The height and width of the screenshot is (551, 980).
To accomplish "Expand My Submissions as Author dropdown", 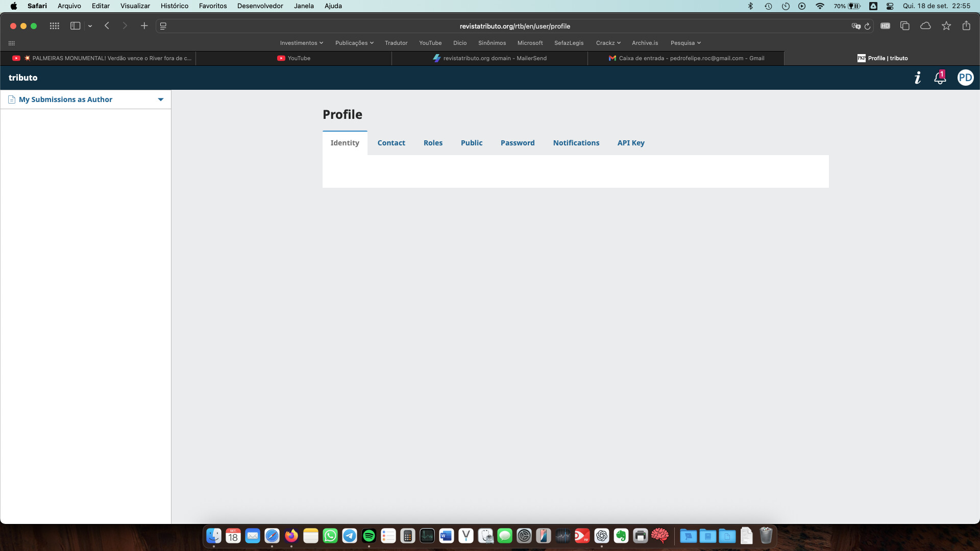I will coord(160,99).
